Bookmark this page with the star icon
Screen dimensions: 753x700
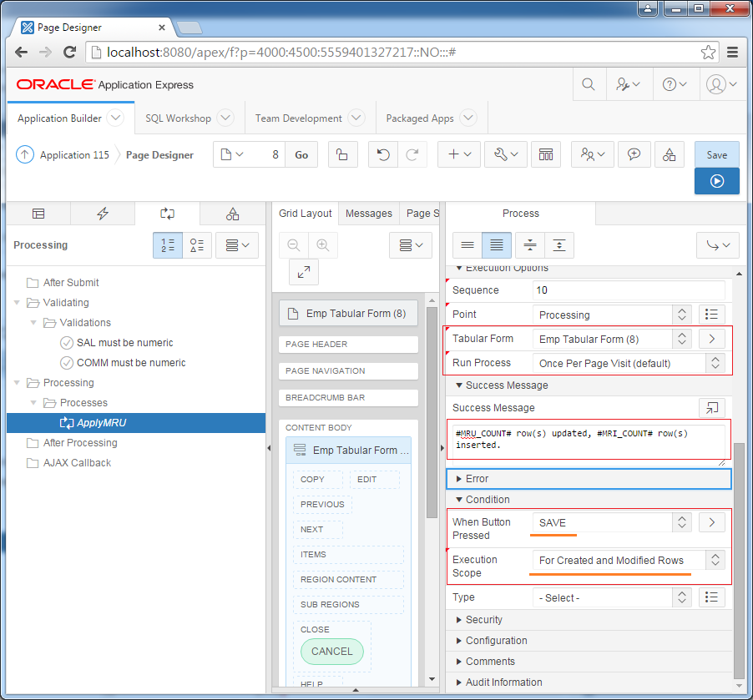[x=708, y=52]
